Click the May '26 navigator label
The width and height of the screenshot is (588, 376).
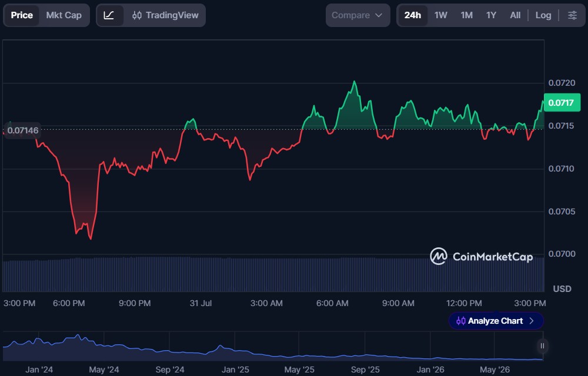click(x=495, y=370)
